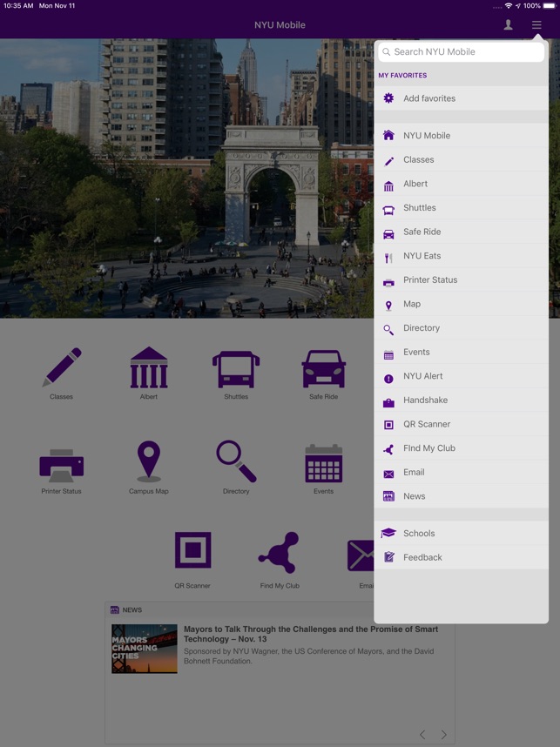Open NYU Mobile home in menu

point(461,135)
